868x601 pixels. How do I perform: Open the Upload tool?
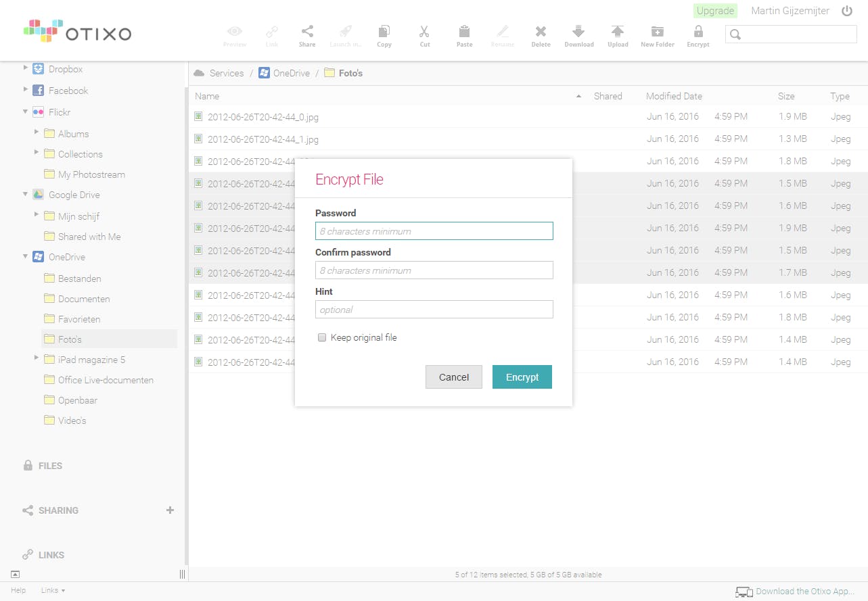coord(617,32)
